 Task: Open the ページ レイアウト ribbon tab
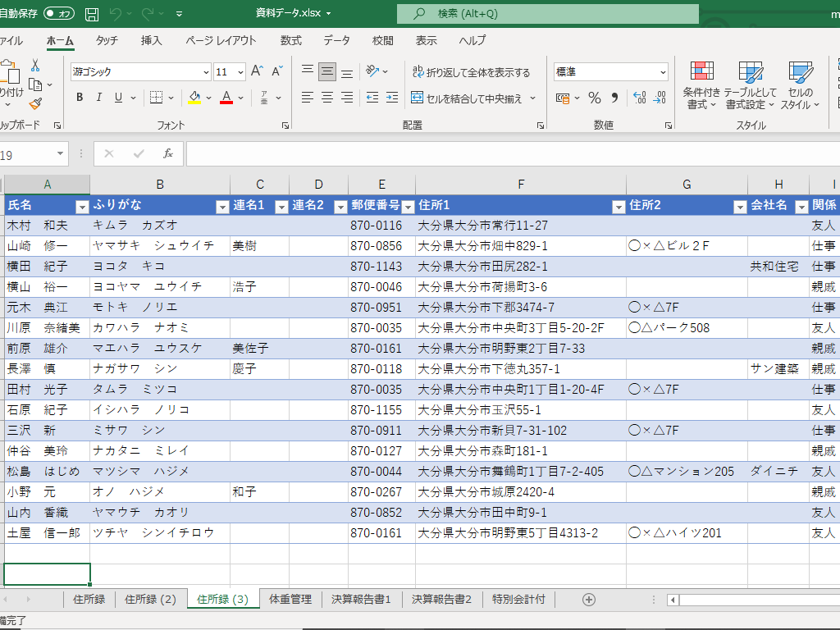click(x=221, y=41)
